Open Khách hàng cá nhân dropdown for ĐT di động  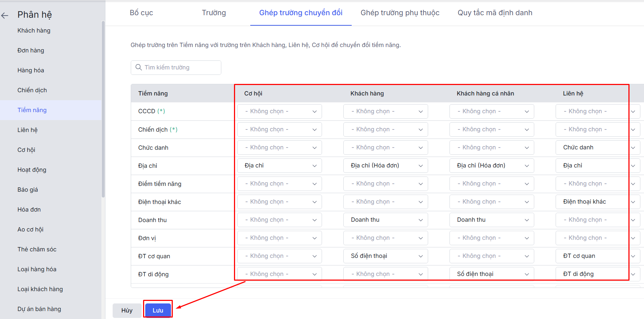[492, 274]
